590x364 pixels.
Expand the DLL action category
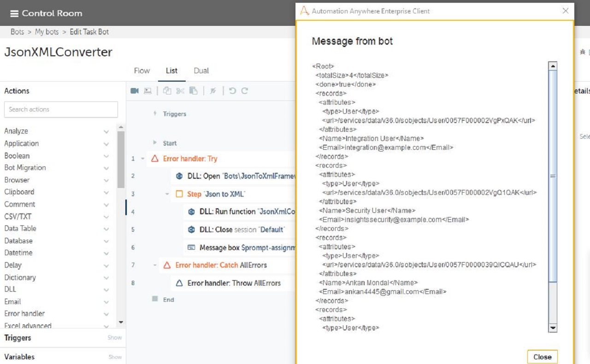click(x=106, y=289)
